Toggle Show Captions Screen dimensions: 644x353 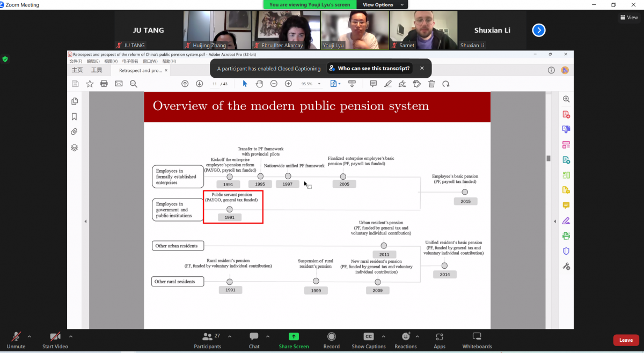[x=369, y=340]
